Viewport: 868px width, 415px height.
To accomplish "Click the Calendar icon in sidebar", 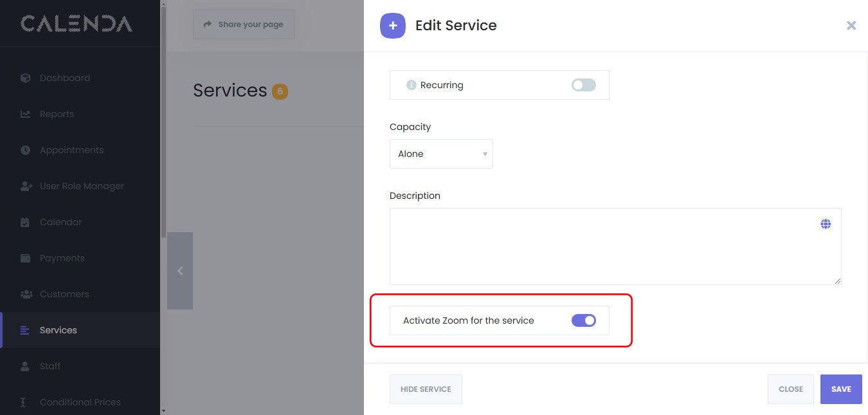I will click(x=26, y=222).
